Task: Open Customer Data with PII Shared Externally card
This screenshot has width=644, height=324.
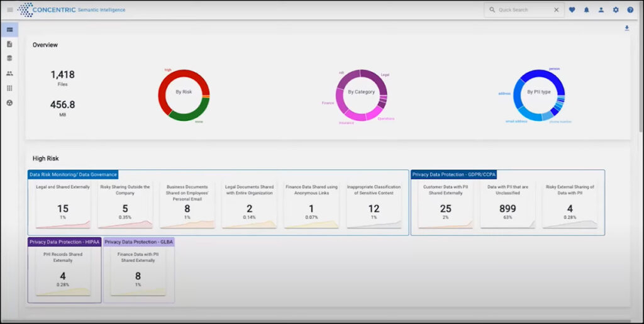Action: click(x=446, y=205)
